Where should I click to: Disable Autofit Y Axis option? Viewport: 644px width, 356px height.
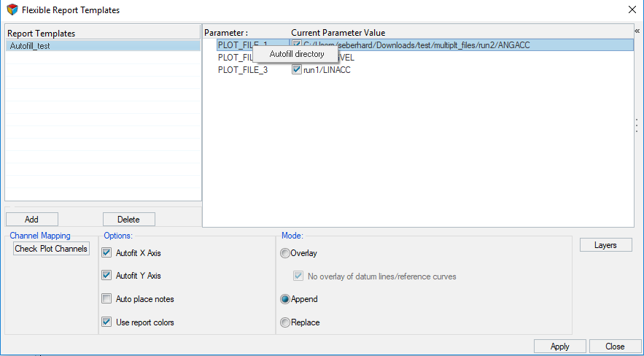point(107,276)
